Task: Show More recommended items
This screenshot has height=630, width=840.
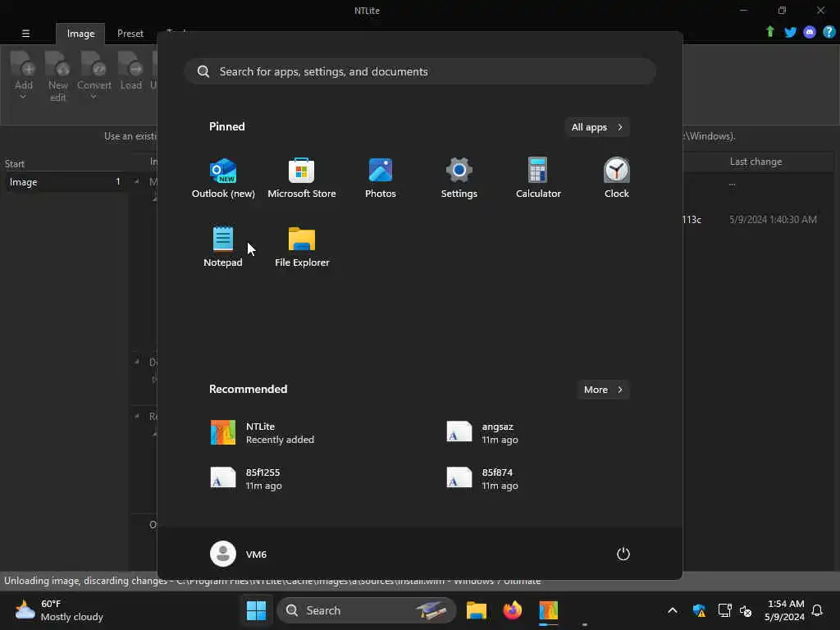Action: click(x=603, y=390)
